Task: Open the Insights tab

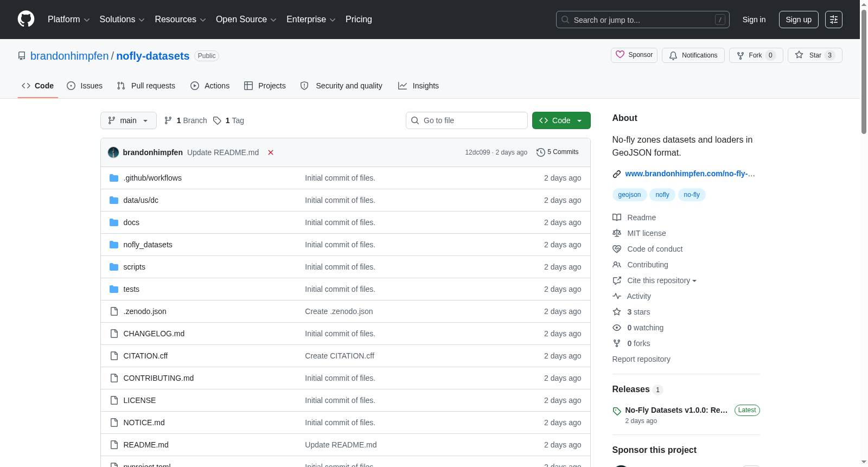Action: tap(418, 86)
